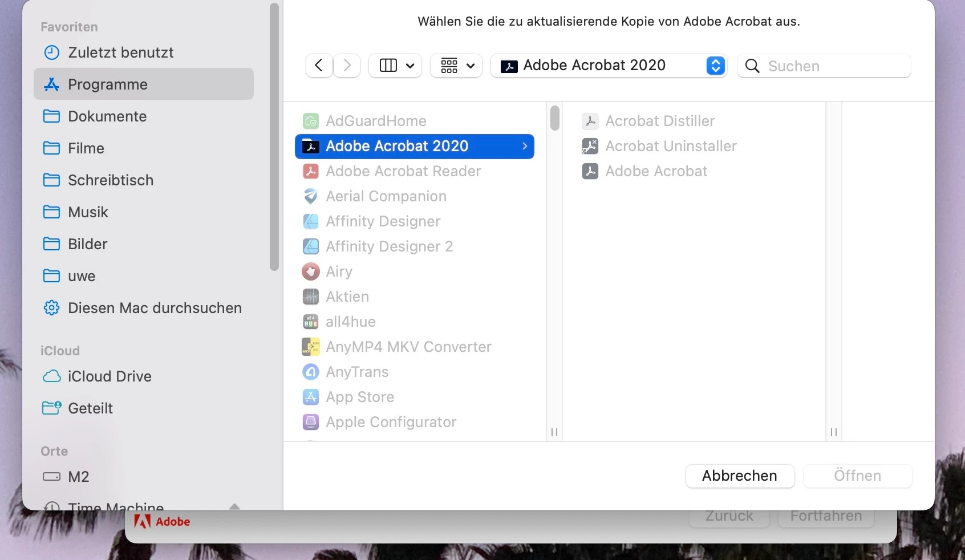The image size is (965, 560).
Task: Click the all4hue app icon
Action: tap(311, 322)
